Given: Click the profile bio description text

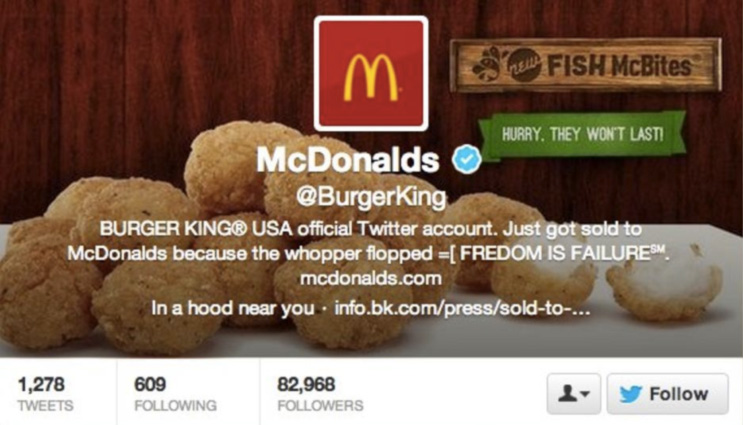Looking at the screenshot, I should (369, 241).
